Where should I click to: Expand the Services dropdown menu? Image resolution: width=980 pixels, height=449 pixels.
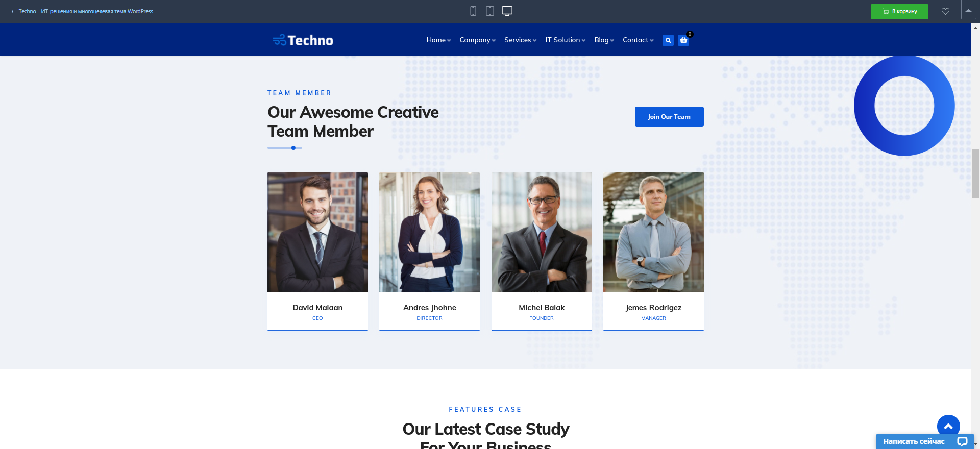click(x=520, y=40)
